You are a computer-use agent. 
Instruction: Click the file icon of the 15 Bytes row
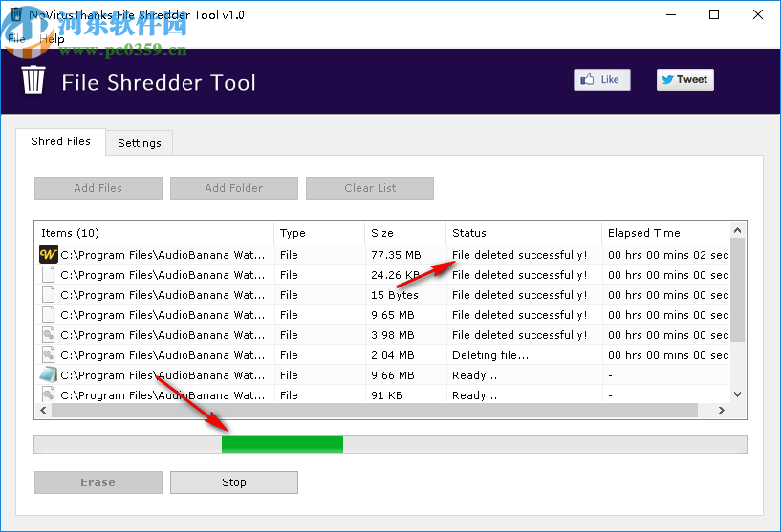tap(49, 295)
